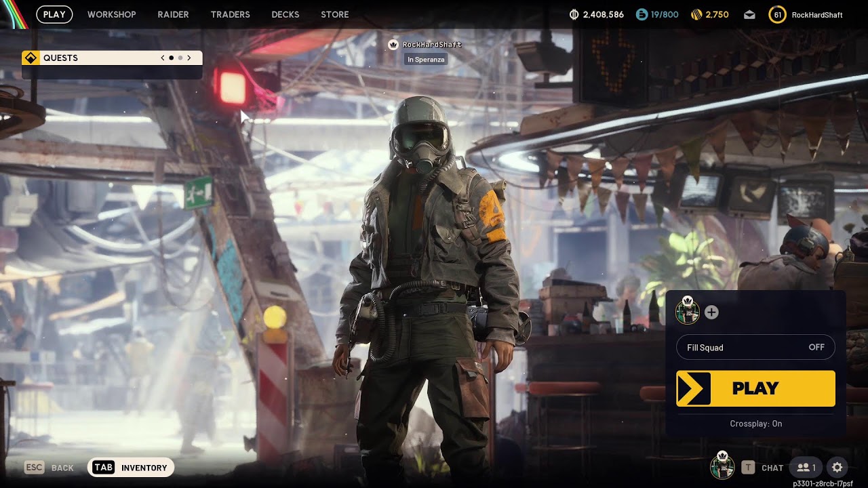Open the DECKS tab
Viewport: 868px width, 488px height.
pyautogui.click(x=285, y=14)
